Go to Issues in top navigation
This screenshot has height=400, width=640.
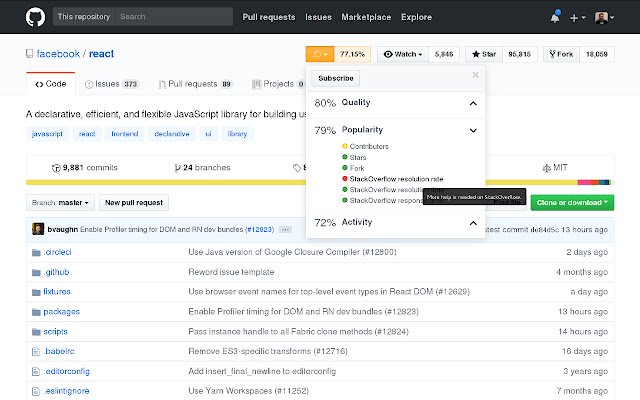tap(318, 17)
